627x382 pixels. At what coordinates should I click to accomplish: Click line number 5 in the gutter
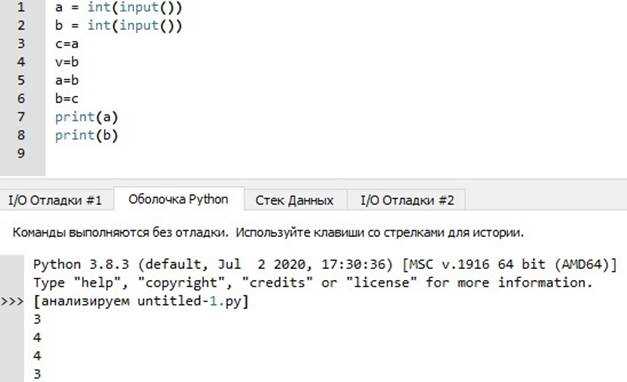[x=21, y=80]
